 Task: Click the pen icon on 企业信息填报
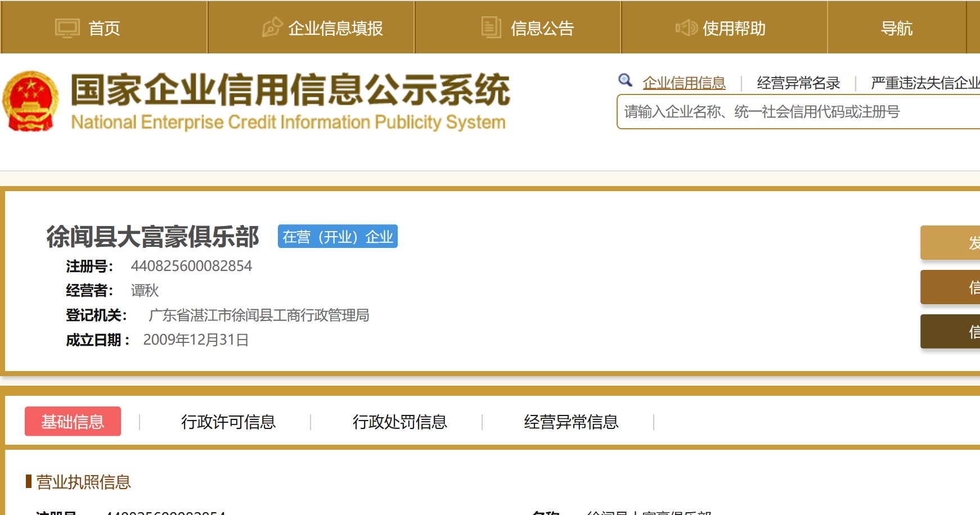[x=272, y=27]
